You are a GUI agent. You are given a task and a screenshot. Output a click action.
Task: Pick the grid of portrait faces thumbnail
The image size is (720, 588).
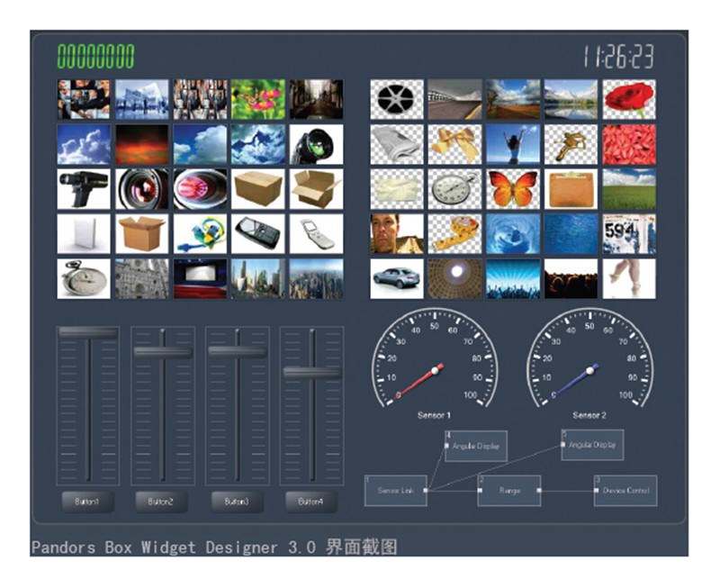point(200,100)
